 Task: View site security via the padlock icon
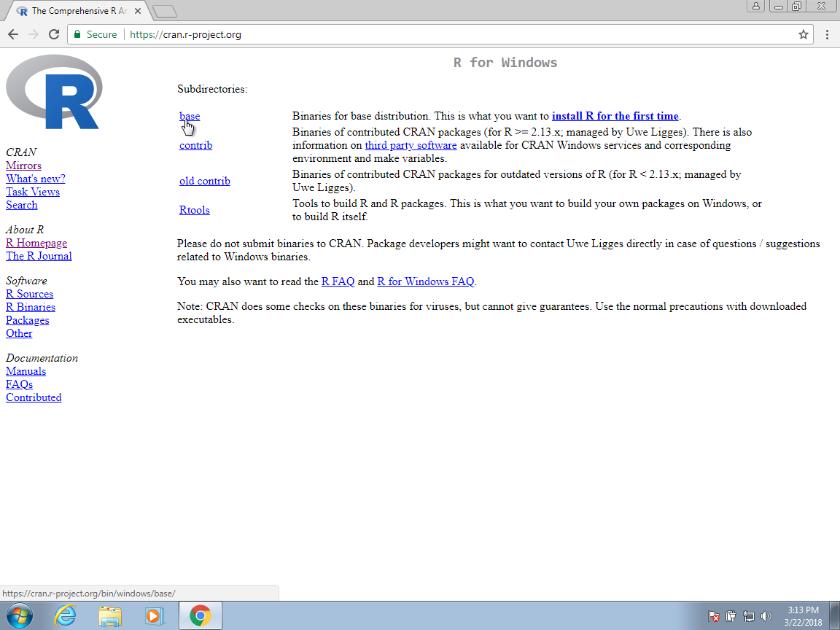pos(77,34)
